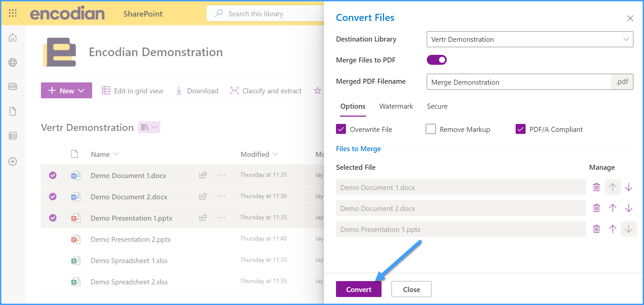
Task: Click the Demo Spreadsheet 1.xlsx Excel icon
Action: click(76, 260)
